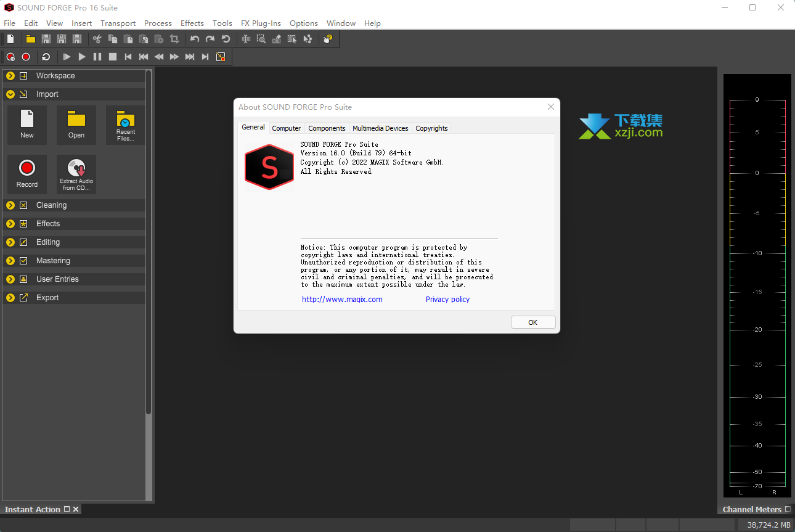795x532 pixels.
Task: Click the Play transport button
Action: point(82,57)
